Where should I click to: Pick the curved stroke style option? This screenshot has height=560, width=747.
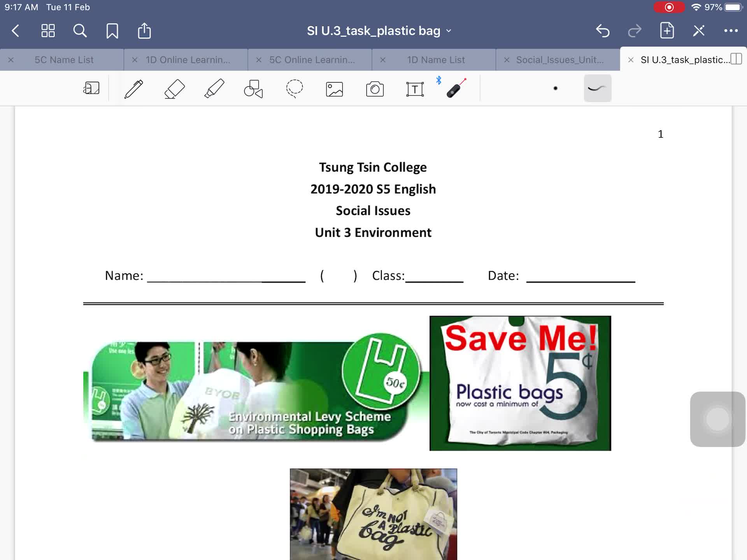coord(597,88)
